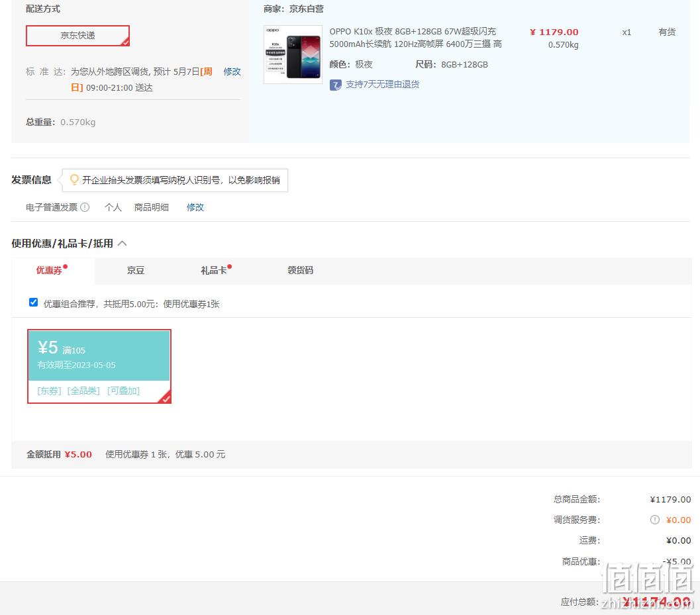The width and height of the screenshot is (700, 615).
Task: Click 修改 link in invoice information
Action: (195, 207)
